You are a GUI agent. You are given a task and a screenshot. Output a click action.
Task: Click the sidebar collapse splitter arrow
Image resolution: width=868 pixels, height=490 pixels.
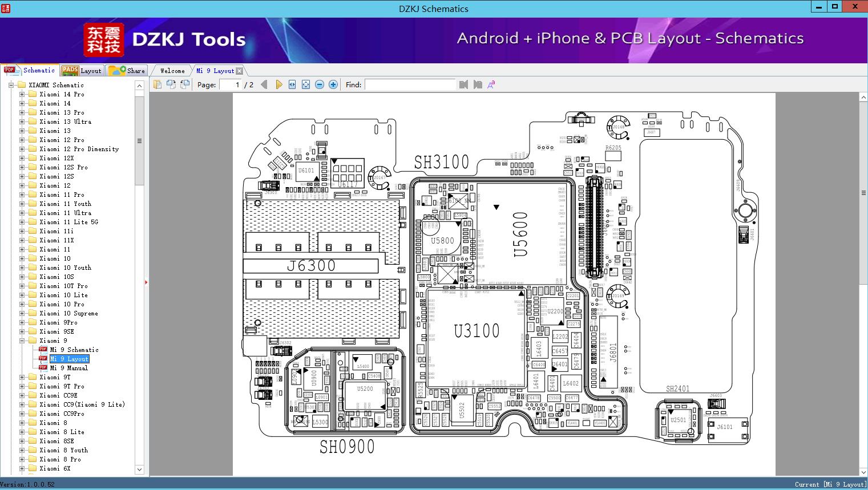pyautogui.click(x=146, y=282)
